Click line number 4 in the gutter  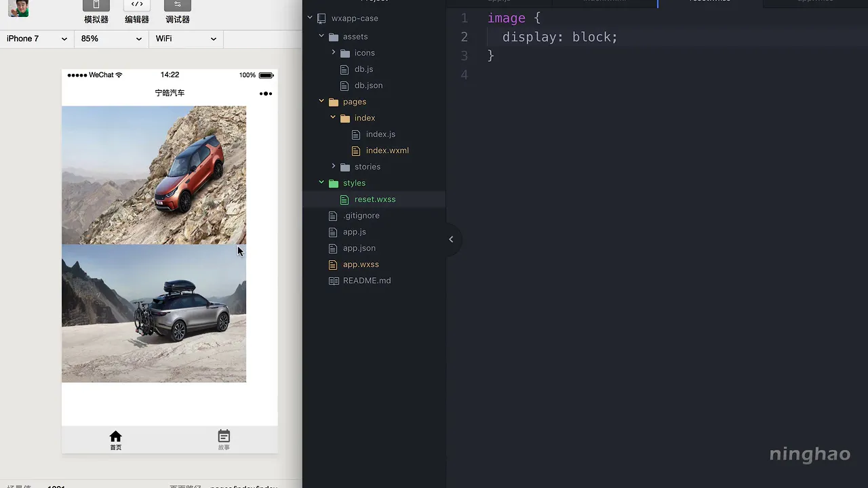(x=465, y=75)
